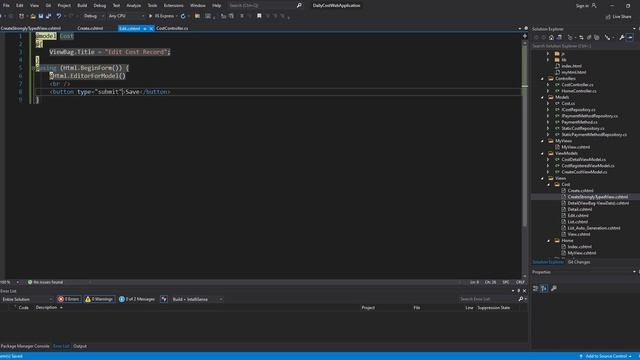Click the Search Error List field

[488, 299]
